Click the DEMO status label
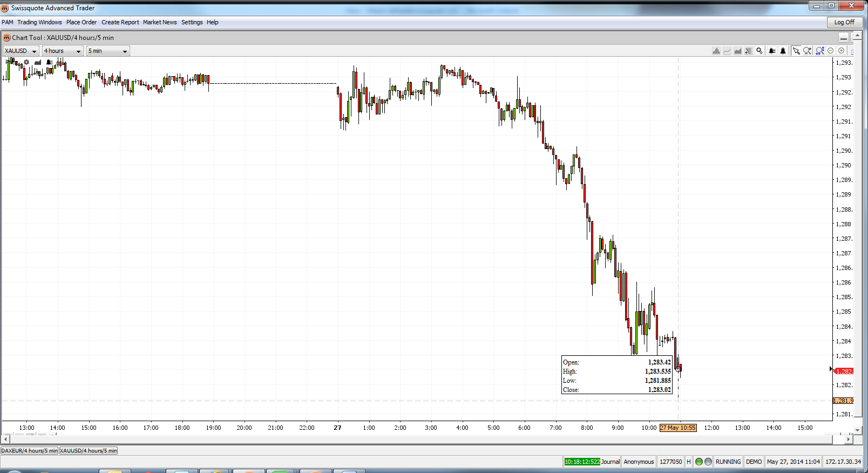The image size is (868, 473). pyautogui.click(x=754, y=462)
